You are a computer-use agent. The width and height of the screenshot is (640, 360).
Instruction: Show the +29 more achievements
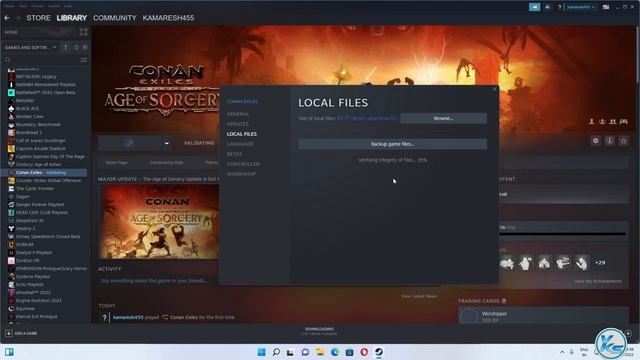tap(600, 263)
